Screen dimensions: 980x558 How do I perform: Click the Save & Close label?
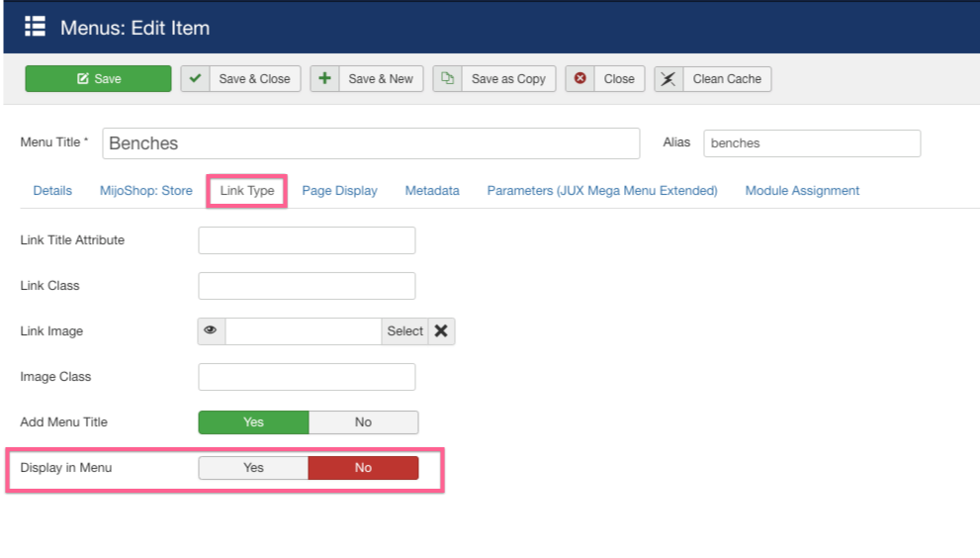click(254, 79)
